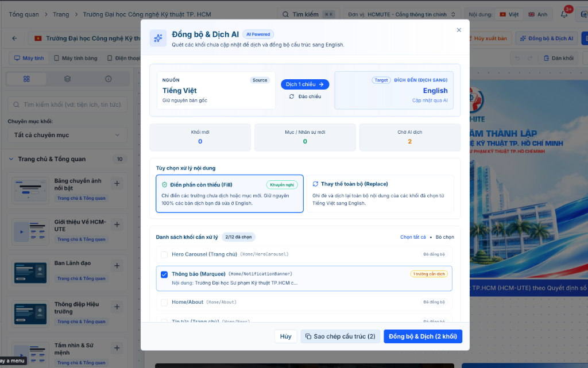Click the redo icon in the toolbar
588x368 pixels.
(x=530, y=59)
